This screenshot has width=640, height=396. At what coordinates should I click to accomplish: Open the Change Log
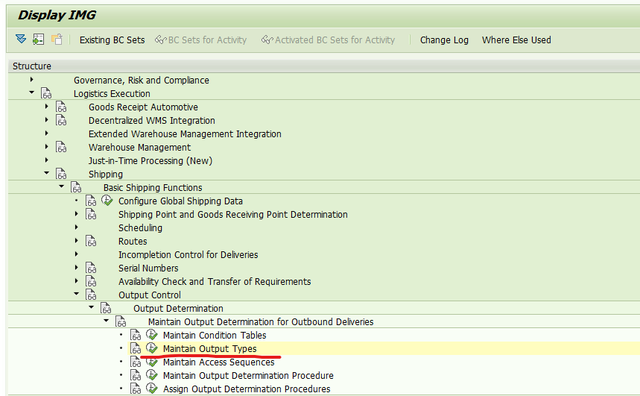click(444, 40)
